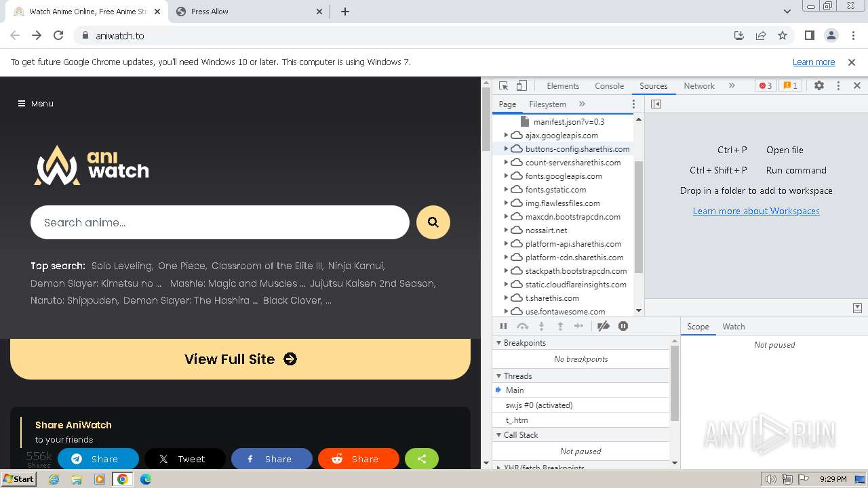The width and height of the screenshot is (868, 488).
Task: Show more DevTools tabs chevron
Action: point(732,86)
